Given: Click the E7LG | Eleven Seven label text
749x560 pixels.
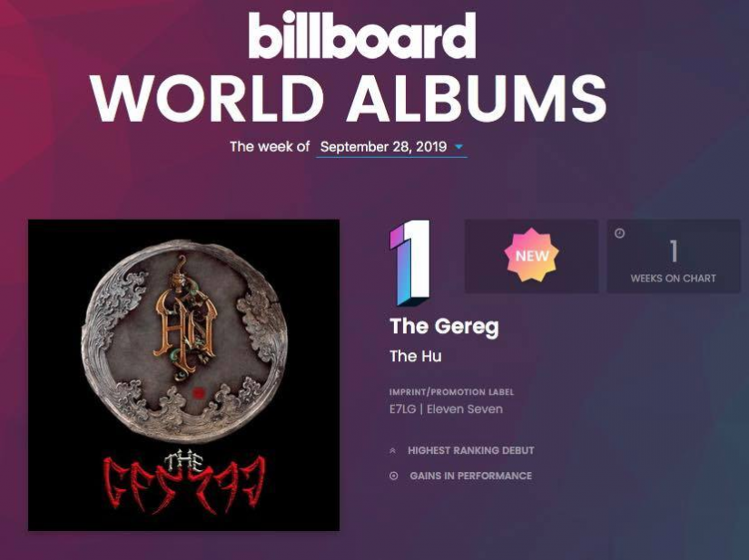Looking at the screenshot, I should click(446, 409).
